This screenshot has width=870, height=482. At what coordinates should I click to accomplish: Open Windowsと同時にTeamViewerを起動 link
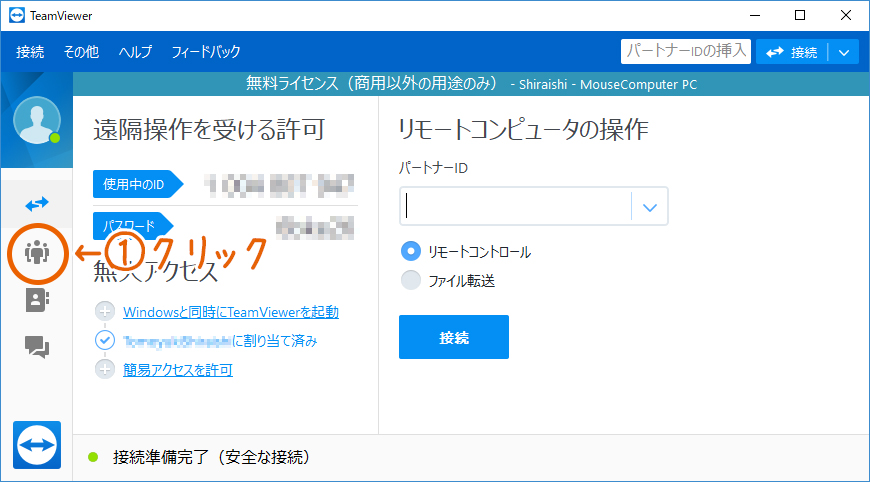(x=231, y=312)
